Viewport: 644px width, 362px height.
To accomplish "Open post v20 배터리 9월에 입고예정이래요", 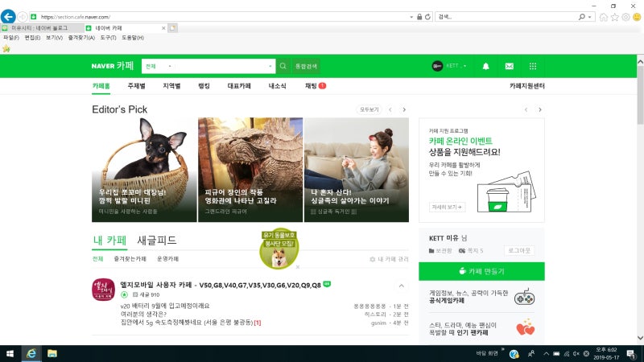I will point(165,306).
